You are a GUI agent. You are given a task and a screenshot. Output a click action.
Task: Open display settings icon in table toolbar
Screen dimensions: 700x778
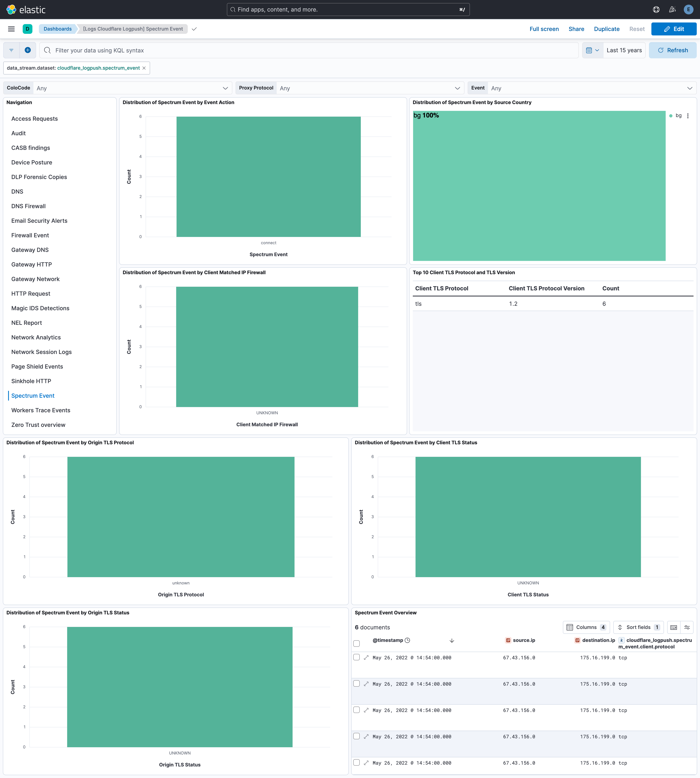(687, 627)
